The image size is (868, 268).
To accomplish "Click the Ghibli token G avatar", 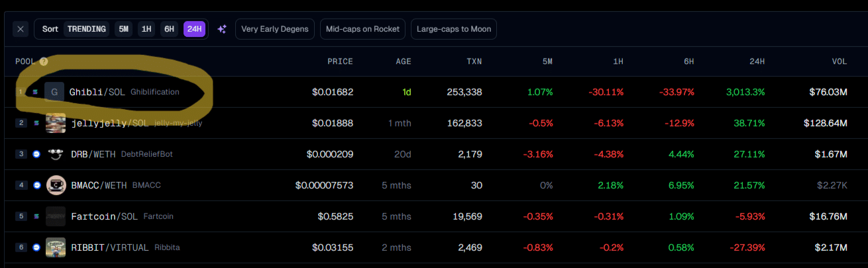I will [x=54, y=92].
